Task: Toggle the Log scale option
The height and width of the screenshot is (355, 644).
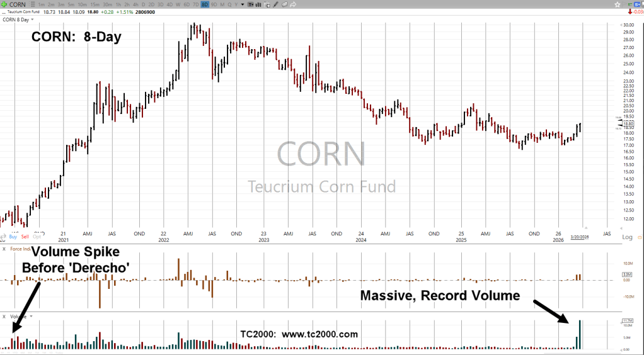Action: [627, 237]
